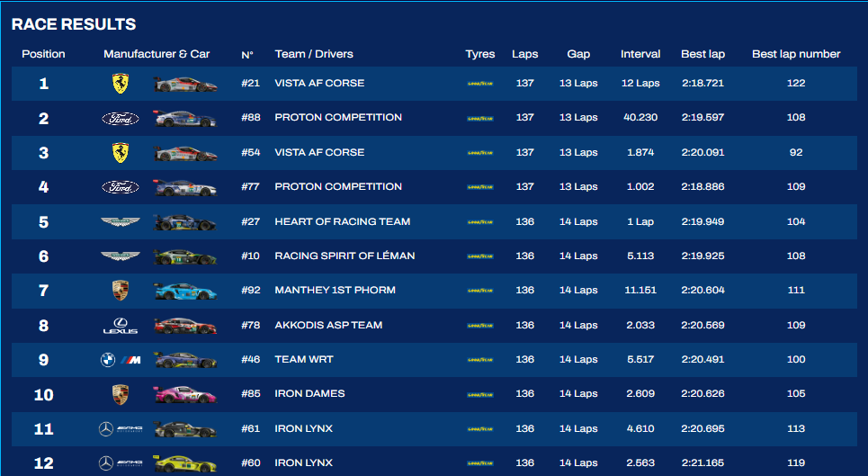This screenshot has width=868, height=476.
Task: Select the #27 Heart of Racing car image
Action: 185,222
